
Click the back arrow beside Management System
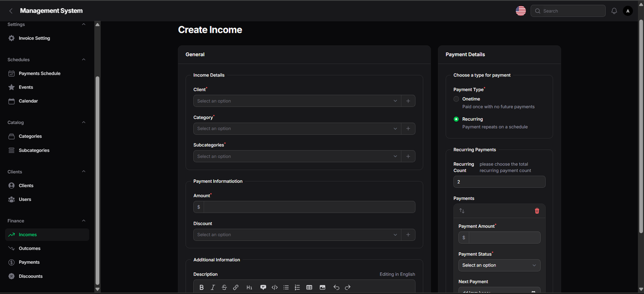(11, 11)
